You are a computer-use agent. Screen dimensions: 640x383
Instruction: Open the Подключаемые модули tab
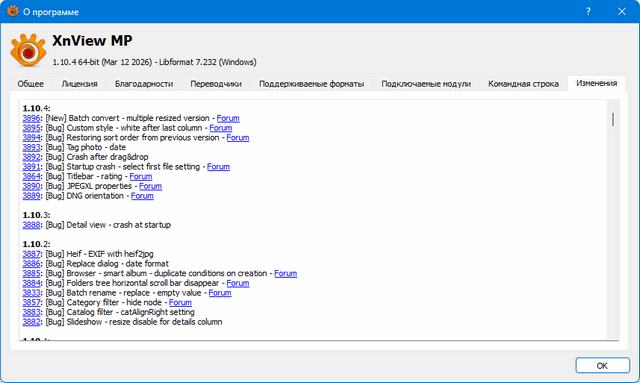click(x=426, y=84)
